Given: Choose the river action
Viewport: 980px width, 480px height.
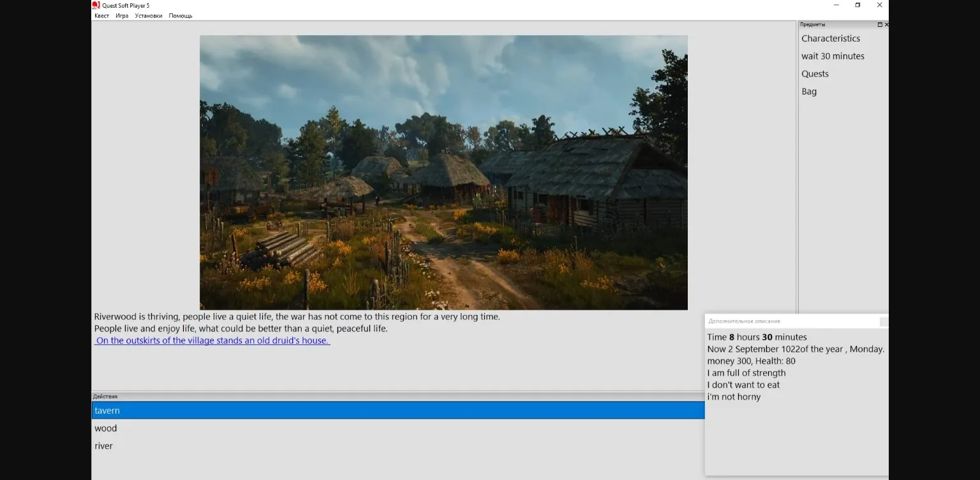Looking at the screenshot, I should point(103,446).
